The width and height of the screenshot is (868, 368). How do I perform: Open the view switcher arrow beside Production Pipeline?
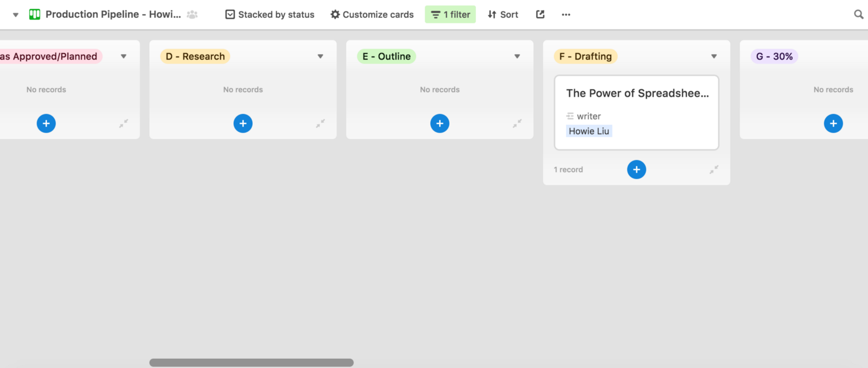coord(16,15)
